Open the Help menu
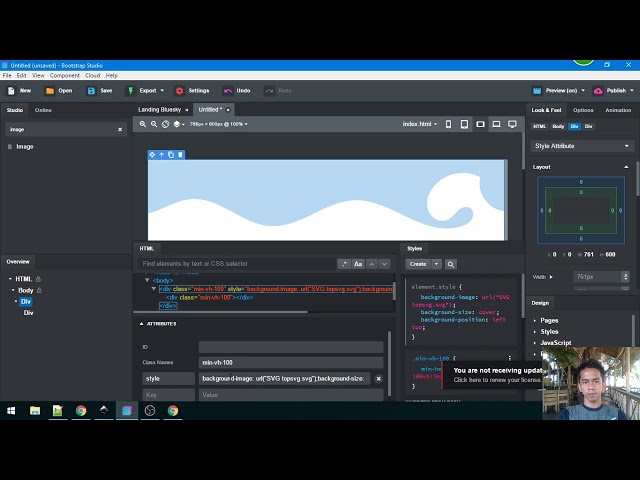 [112, 76]
